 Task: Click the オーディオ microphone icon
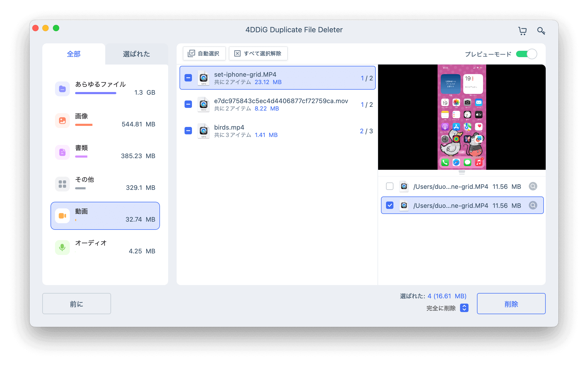click(x=62, y=248)
